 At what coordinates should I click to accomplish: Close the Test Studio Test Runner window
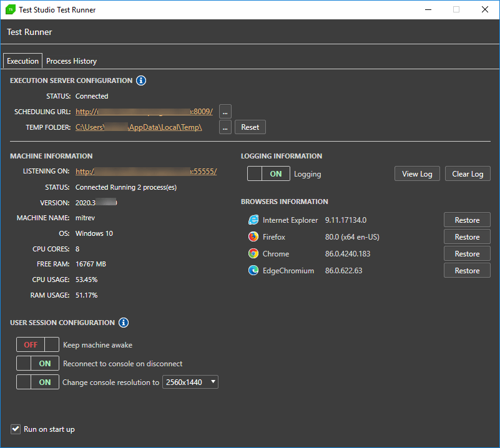pos(484,9)
